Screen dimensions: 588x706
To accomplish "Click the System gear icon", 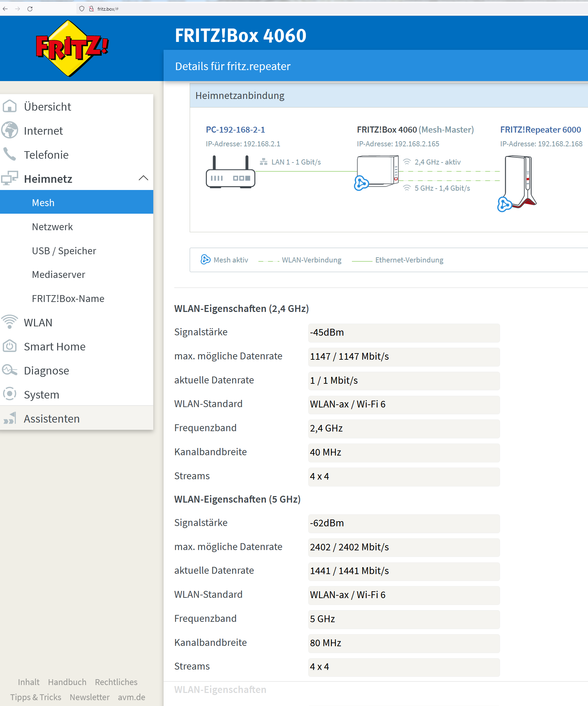I will click(x=10, y=394).
